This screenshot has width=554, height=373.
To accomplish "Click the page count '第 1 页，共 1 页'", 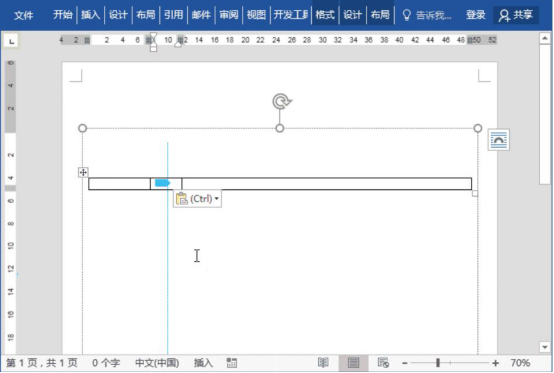I will point(42,363).
